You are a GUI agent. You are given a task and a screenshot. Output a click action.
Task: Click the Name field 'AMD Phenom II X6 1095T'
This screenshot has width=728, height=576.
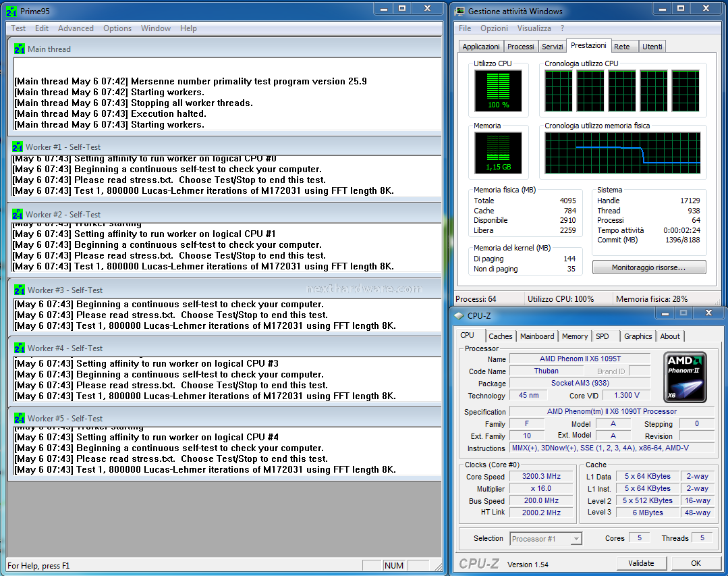point(580,359)
